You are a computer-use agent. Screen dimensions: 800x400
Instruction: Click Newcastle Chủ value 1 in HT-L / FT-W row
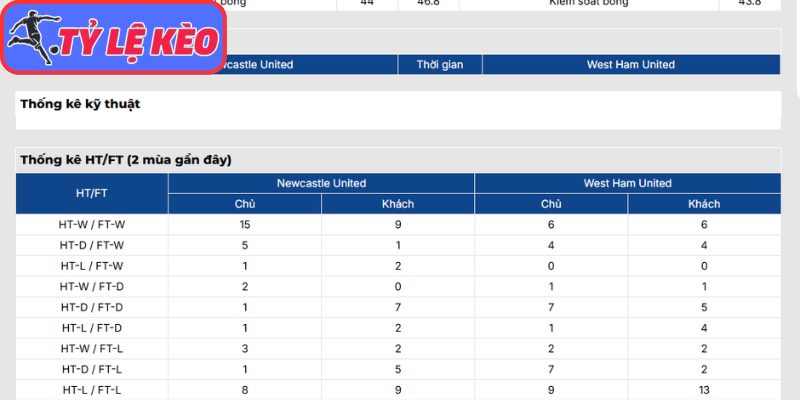pos(245,266)
